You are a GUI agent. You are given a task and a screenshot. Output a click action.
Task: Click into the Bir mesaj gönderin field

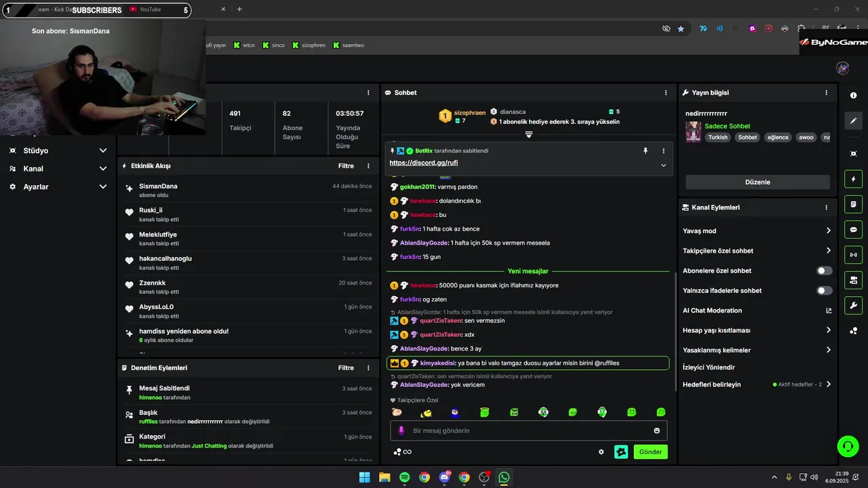[529, 430]
